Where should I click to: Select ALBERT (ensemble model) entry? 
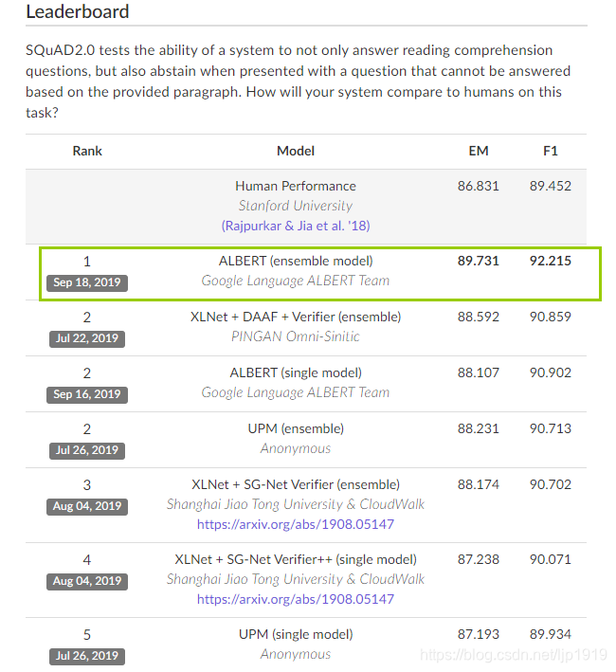pyautogui.click(x=296, y=261)
